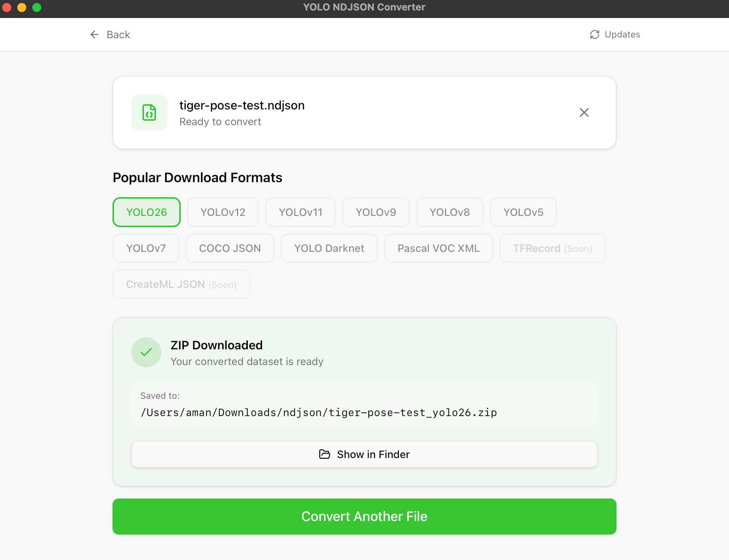
Task: Select the YOLOv5 download format
Action: (x=523, y=212)
